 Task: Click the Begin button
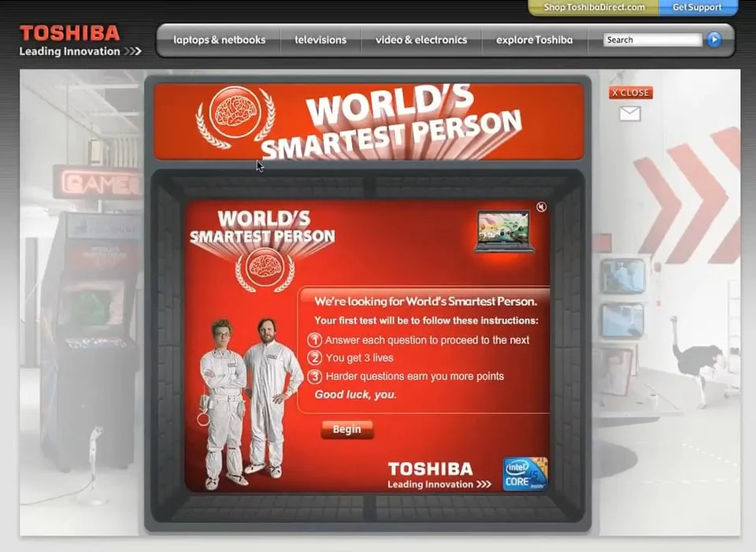pyautogui.click(x=346, y=429)
